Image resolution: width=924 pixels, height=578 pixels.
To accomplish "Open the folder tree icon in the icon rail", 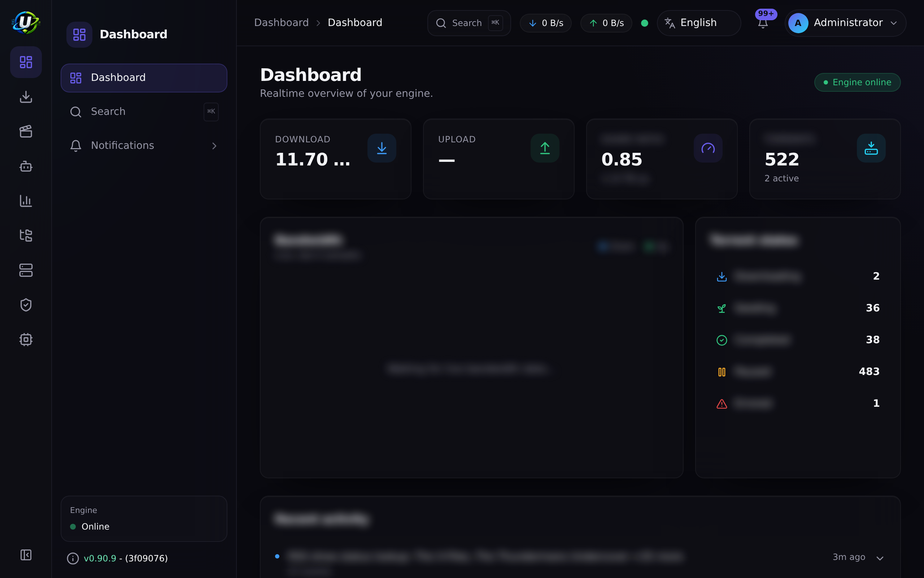I will point(26,236).
